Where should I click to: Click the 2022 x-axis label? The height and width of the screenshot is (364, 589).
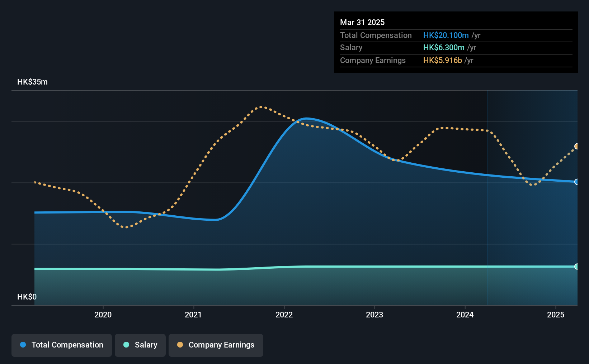[284, 315]
